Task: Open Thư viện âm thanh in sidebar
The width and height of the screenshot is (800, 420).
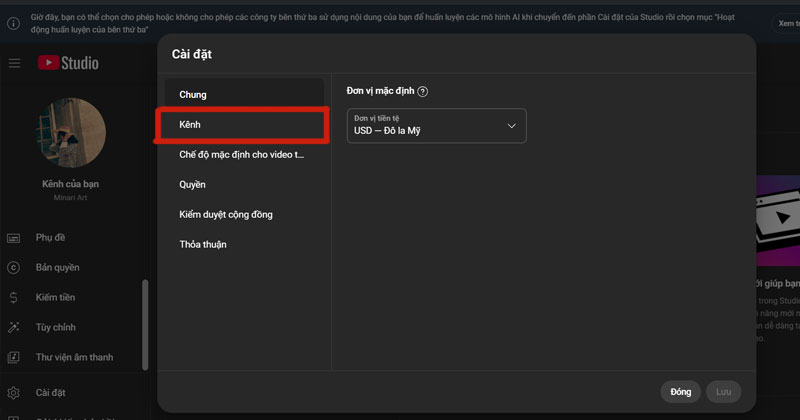Action: pyautogui.click(x=74, y=358)
